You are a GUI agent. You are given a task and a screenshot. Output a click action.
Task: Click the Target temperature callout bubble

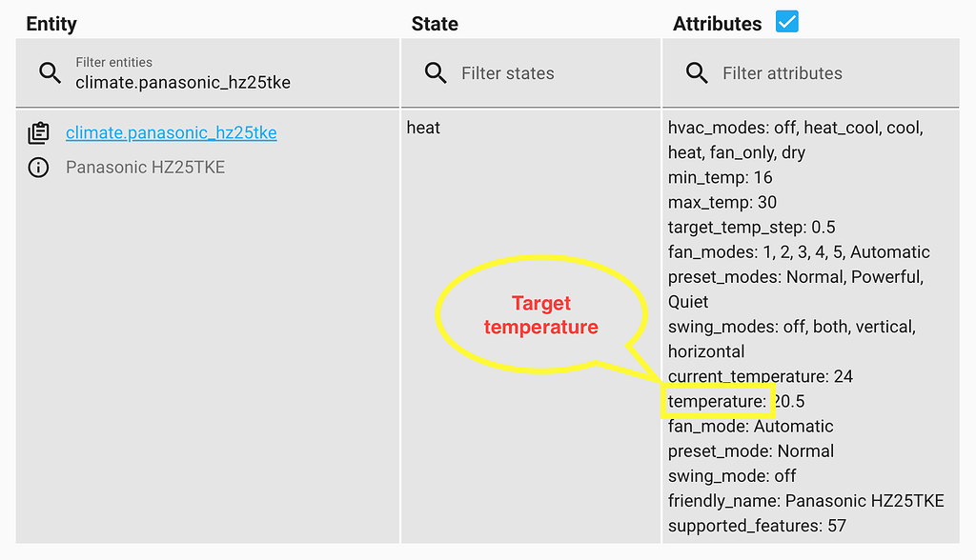pyautogui.click(x=540, y=315)
